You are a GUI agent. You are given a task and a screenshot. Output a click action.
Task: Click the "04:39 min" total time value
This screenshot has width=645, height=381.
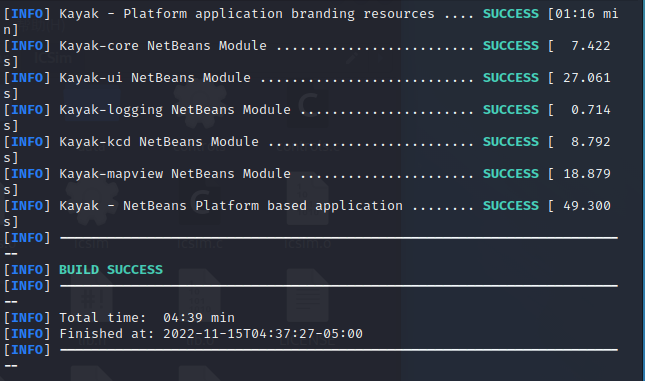click(199, 318)
